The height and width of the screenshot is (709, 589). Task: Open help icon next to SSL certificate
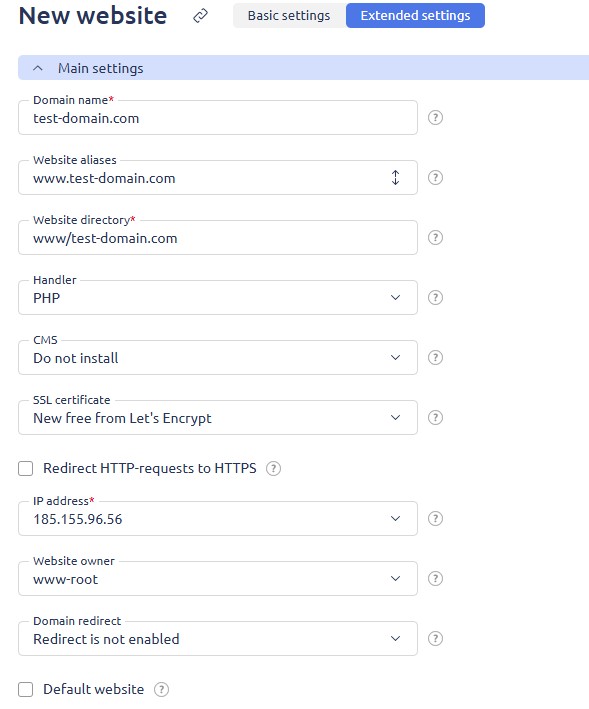coord(435,418)
